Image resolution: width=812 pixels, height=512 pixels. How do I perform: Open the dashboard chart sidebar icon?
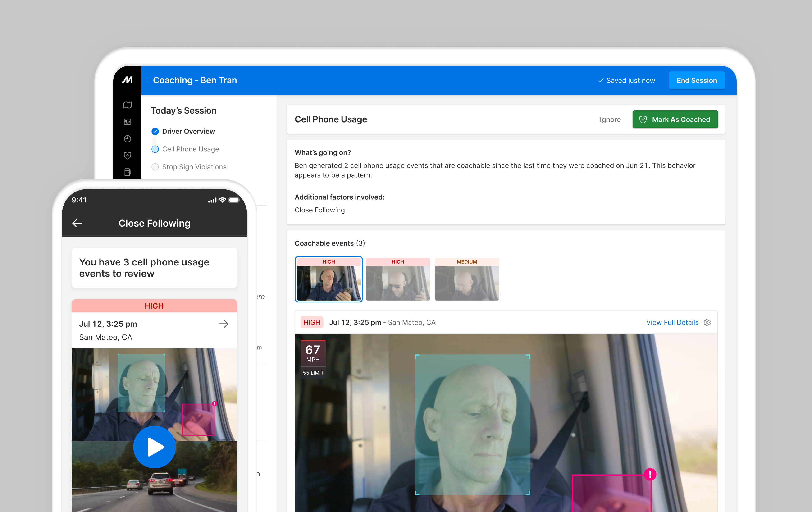click(128, 122)
